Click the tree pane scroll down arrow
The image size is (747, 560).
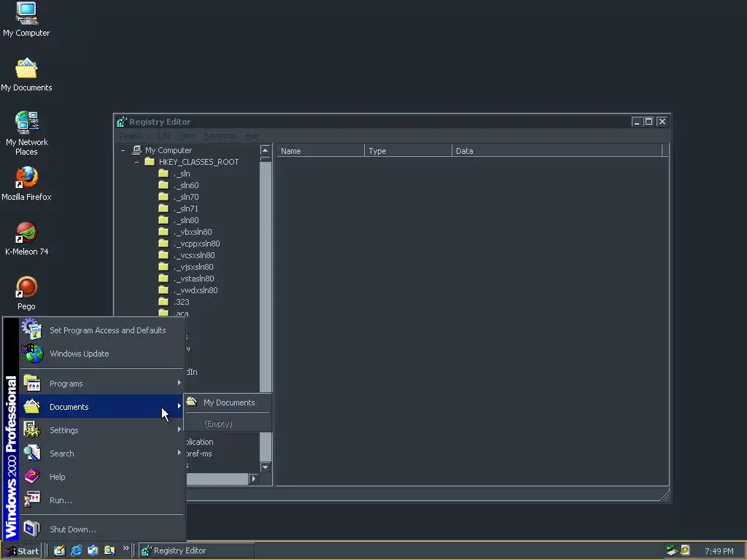point(266,467)
